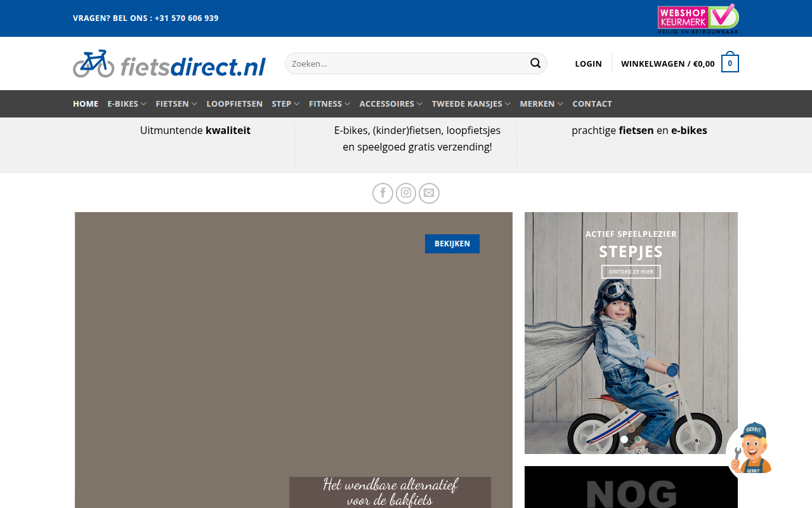Click the black NOG banner

pyautogui.click(x=631, y=487)
